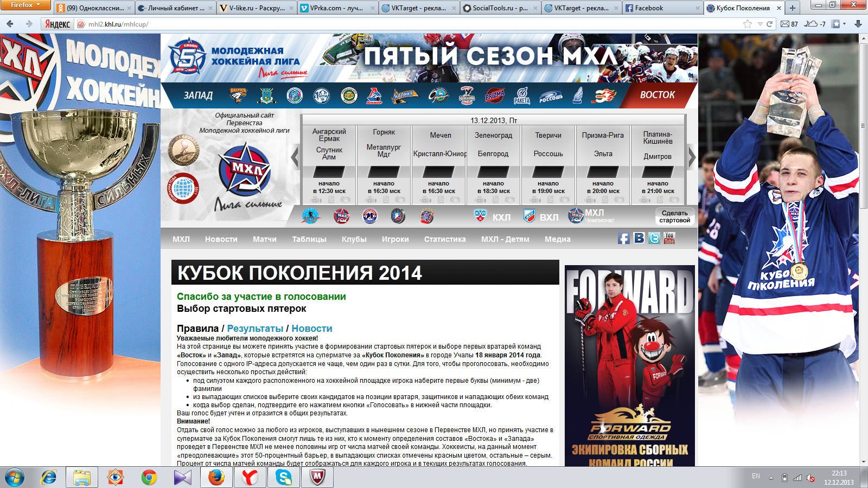Show the next matches with the right arrow
The width and height of the screenshot is (868, 488).
click(x=692, y=157)
